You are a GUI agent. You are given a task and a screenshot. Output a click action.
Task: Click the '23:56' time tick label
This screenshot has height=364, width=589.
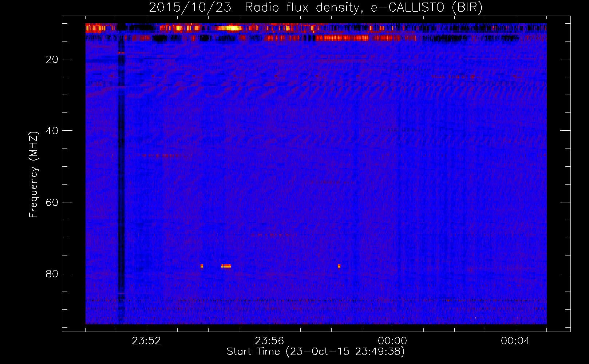tap(269, 341)
